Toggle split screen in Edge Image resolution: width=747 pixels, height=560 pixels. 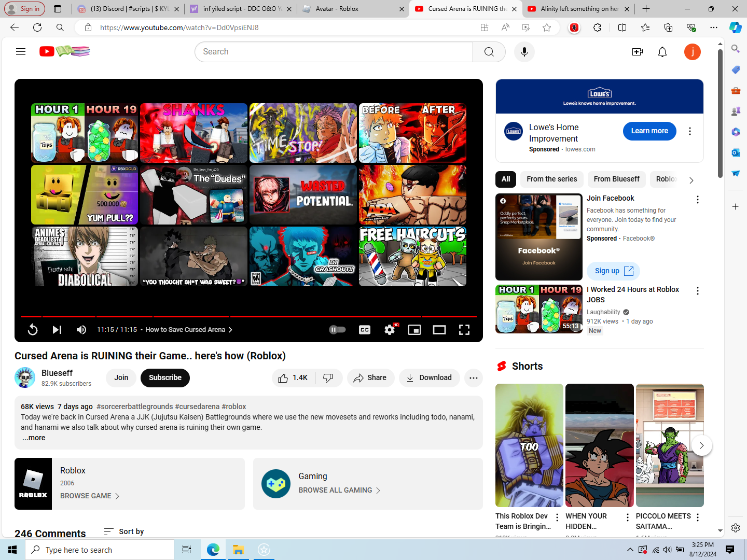pos(622,27)
